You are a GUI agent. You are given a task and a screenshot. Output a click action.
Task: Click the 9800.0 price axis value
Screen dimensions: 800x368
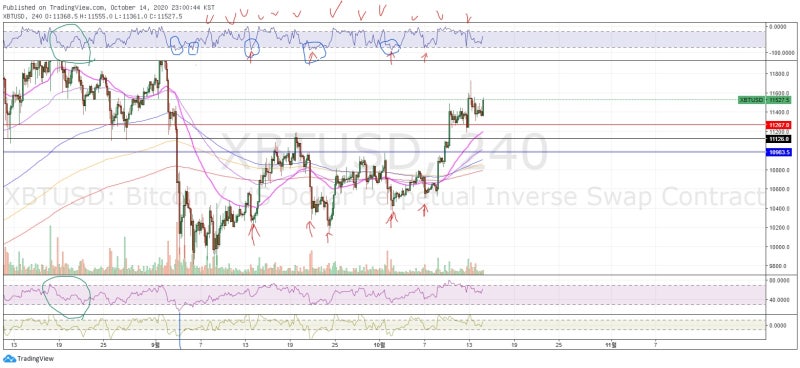click(x=780, y=266)
